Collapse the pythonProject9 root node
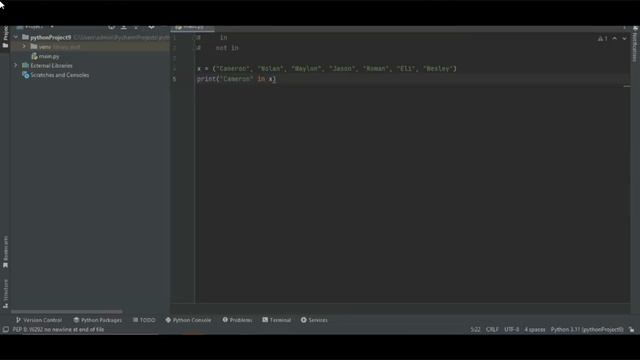640x360 pixels. pyautogui.click(x=16, y=37)
